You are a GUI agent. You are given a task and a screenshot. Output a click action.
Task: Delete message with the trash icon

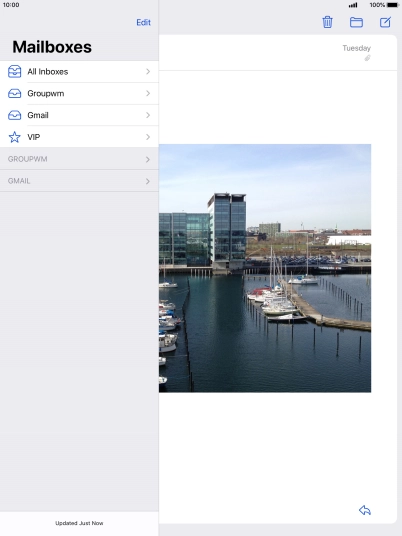click(327, 22)
